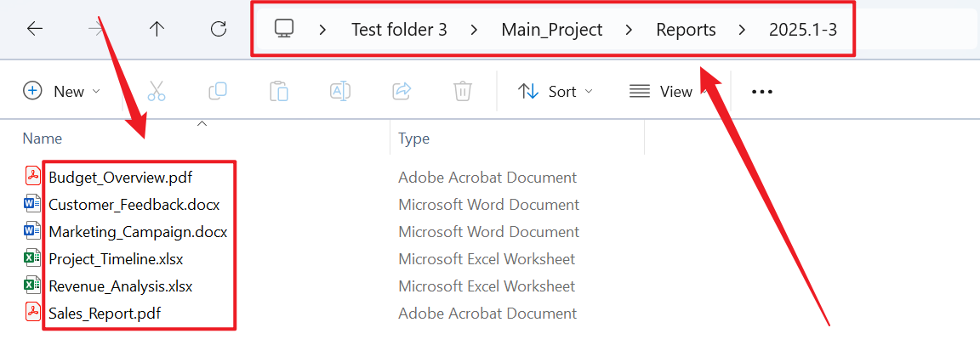Click the Back navigation arrow

point(34,29)
